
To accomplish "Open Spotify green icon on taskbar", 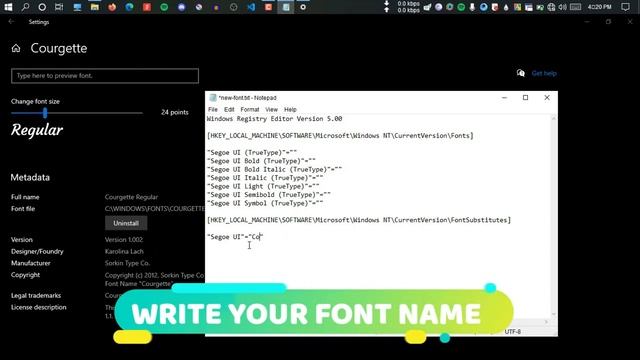I will (164, 7).
